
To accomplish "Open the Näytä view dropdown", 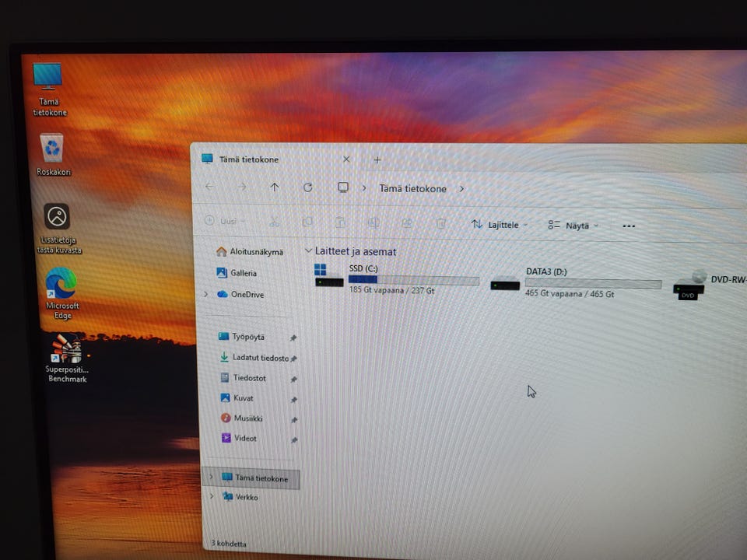I will 573,226.
